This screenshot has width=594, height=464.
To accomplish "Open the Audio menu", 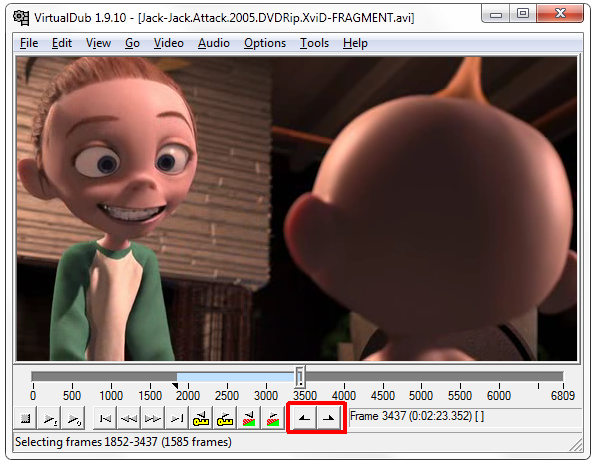I will pos(214,43).
